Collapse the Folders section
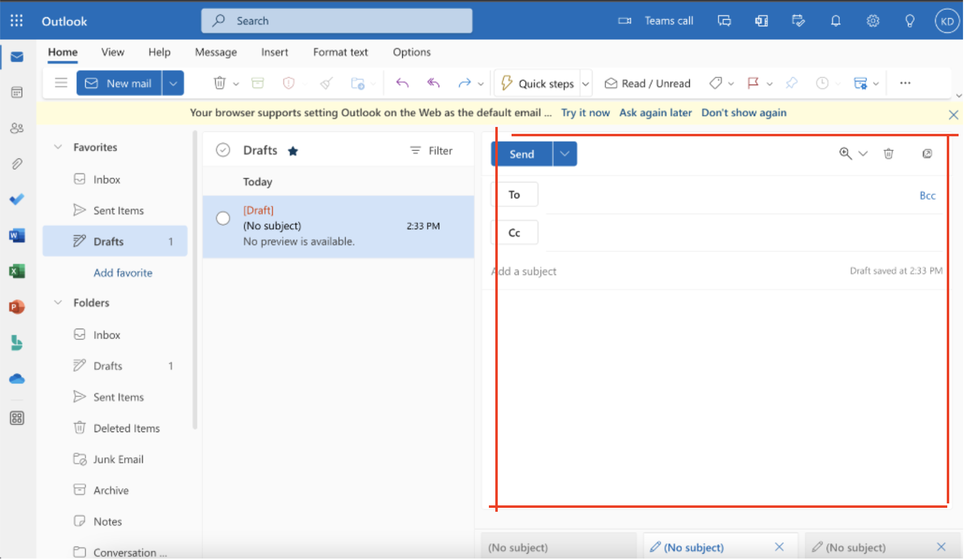 [58, 302]
